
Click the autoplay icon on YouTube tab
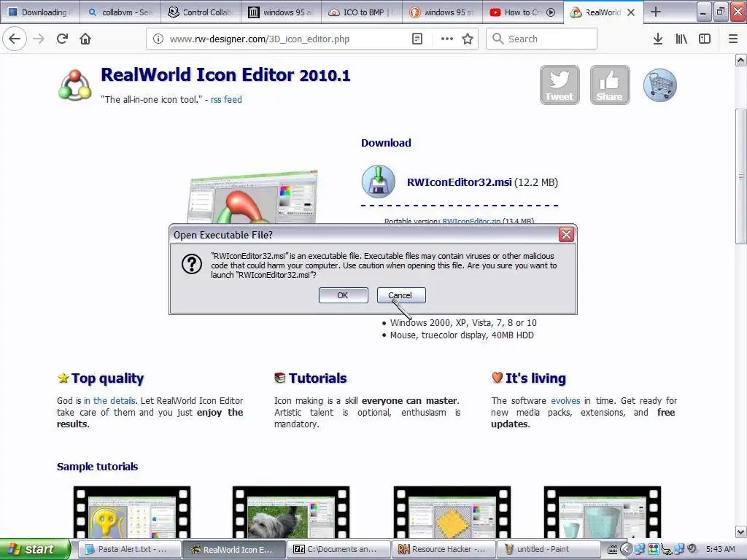(x=551, y=12)
